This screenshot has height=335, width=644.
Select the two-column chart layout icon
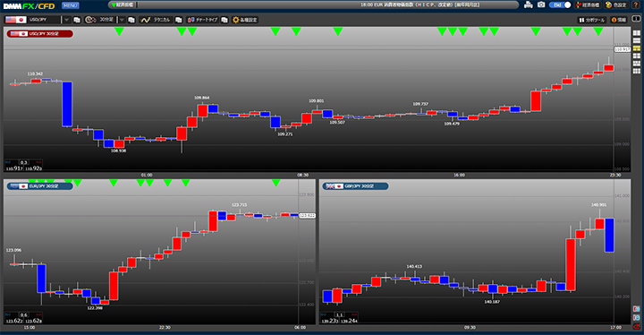(x=637, y=33)
